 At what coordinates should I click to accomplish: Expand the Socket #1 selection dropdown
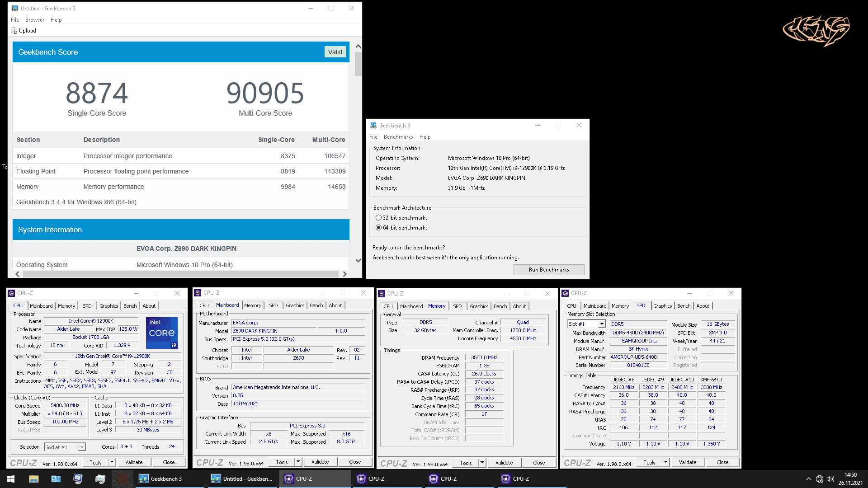(82, 447)
